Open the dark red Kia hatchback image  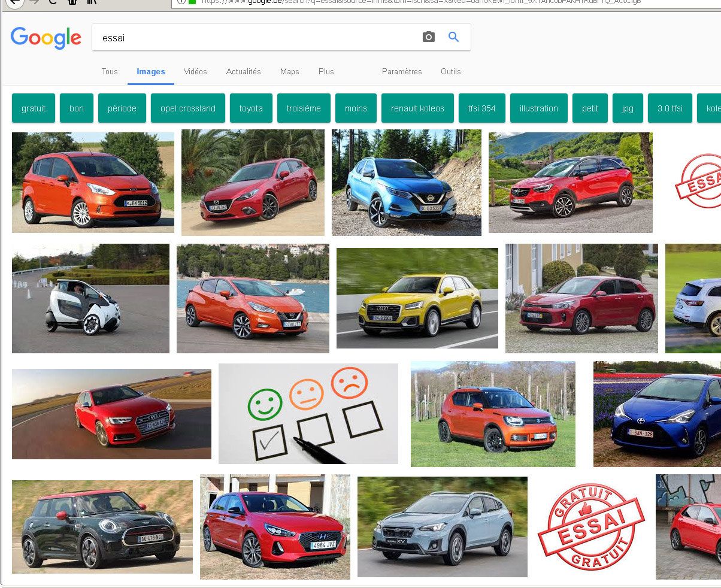coord(581,298)
